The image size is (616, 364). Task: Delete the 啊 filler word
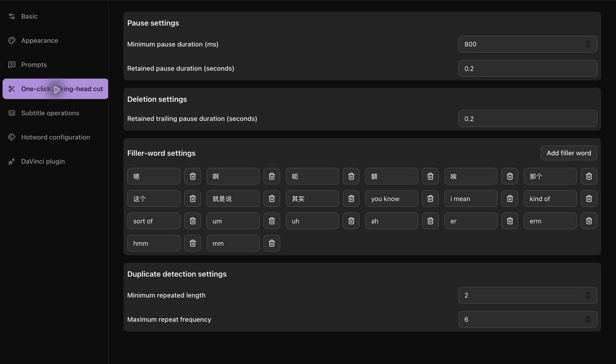[x=272, y=176]
